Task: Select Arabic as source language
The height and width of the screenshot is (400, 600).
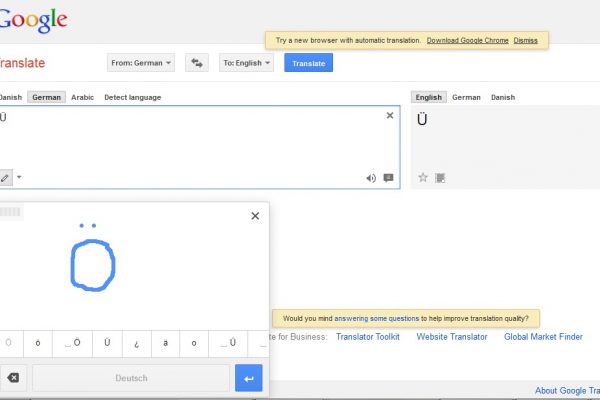Action: (x=83, y=97)
